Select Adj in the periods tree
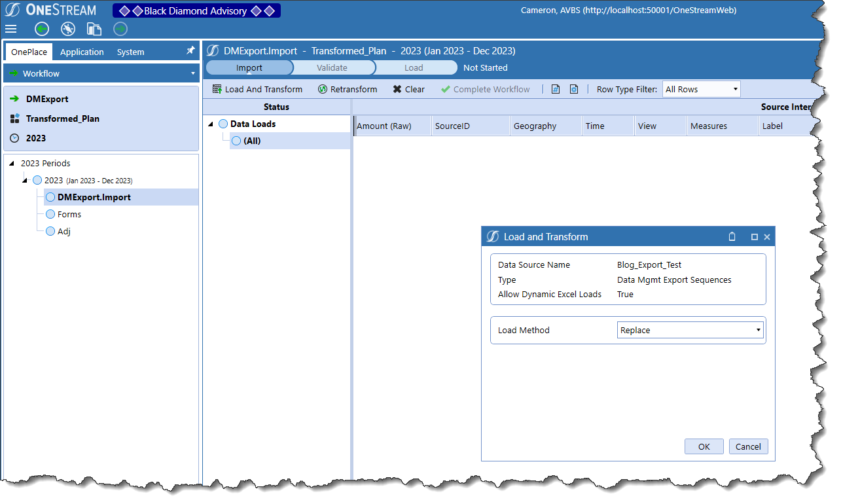Viewport: 841px width, 504px height. pyautogui.click(x=64, y=231)
